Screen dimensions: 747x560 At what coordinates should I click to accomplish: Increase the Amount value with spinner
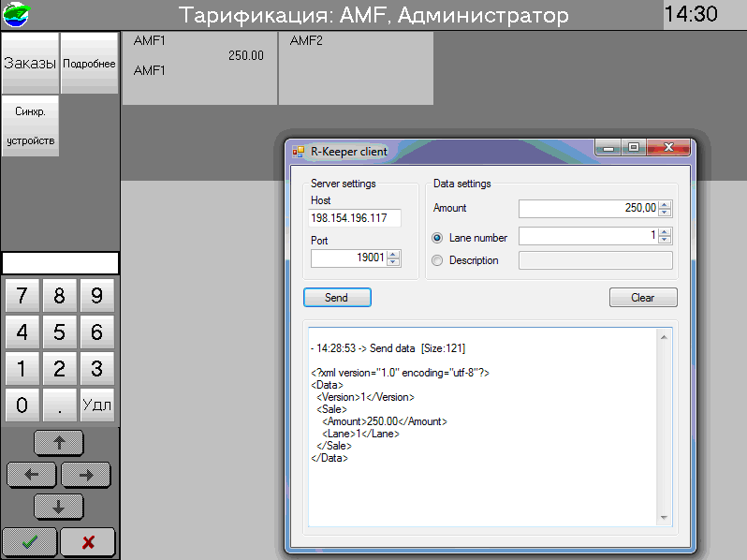(x=665, y=204)
